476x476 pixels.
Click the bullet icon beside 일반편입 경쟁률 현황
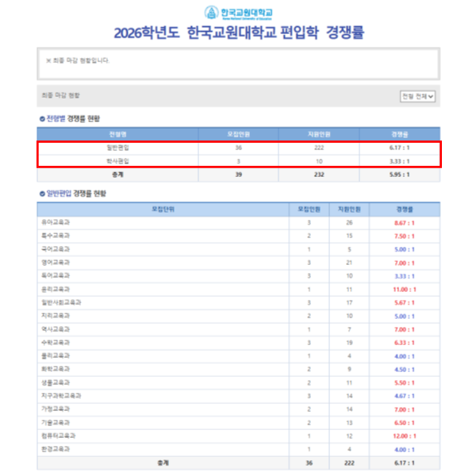(x=42, y=194)
